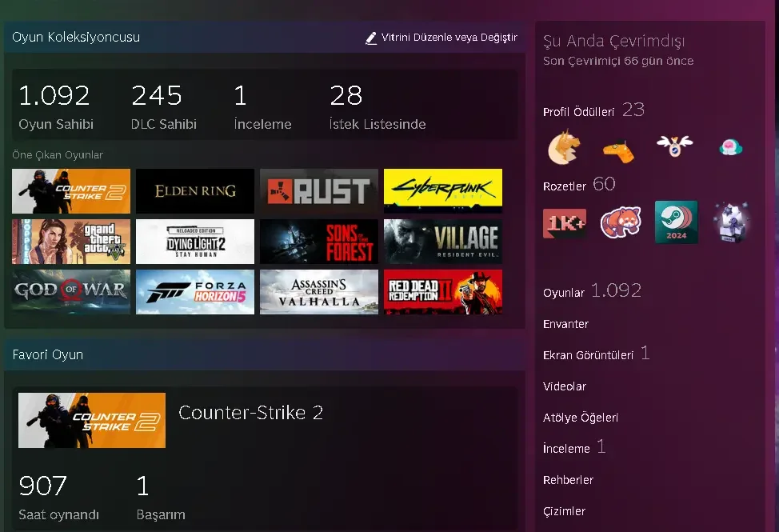
Task: Click the pencil icon to edit the showcase
Action: coord(371,38)
